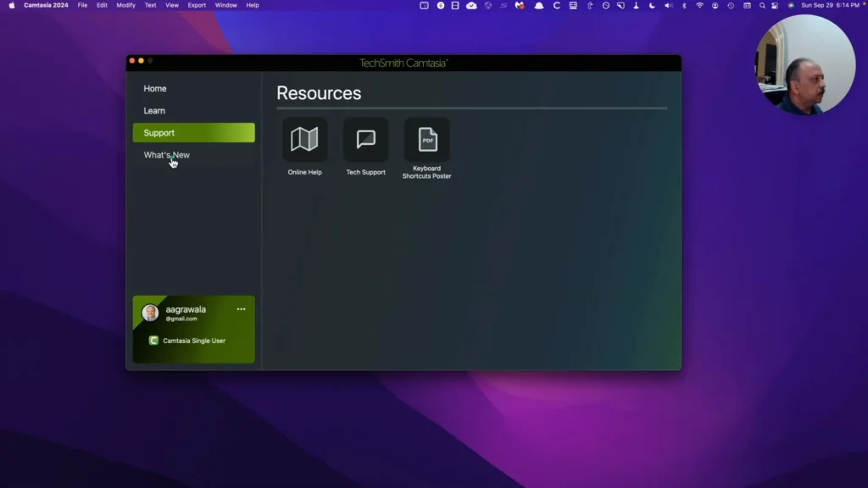The height and width of the screenshot is (488, 868).
Task: Click the Bluetooth icon in menu bar
Action: [x=684, y=5]
